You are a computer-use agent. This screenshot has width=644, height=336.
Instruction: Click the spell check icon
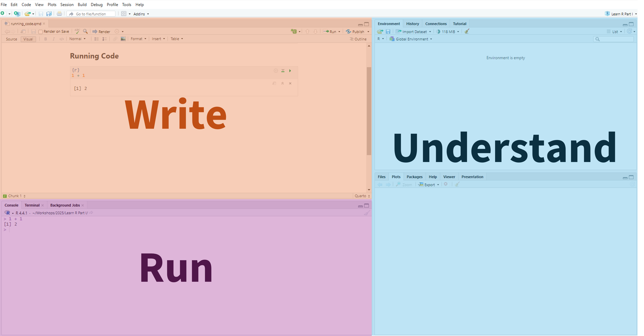77,32
